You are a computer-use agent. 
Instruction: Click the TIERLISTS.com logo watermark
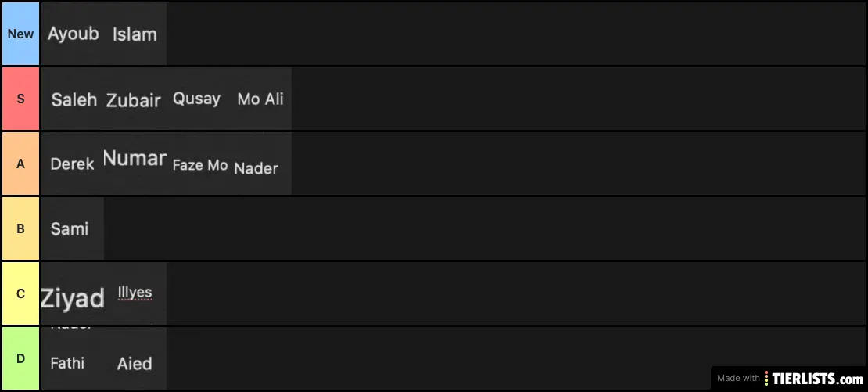pyautogui.click(x=789, y=379)
